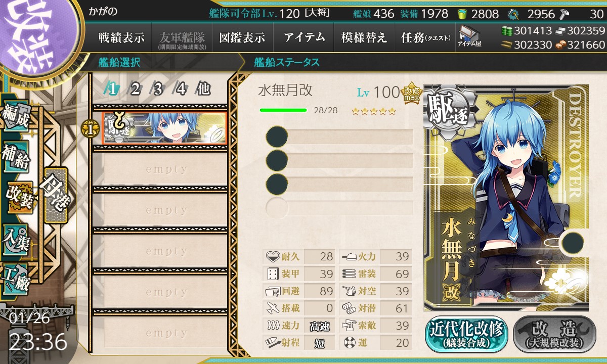Open 任務 quest menu
The image size is (607, 364).
pos(425,37)
